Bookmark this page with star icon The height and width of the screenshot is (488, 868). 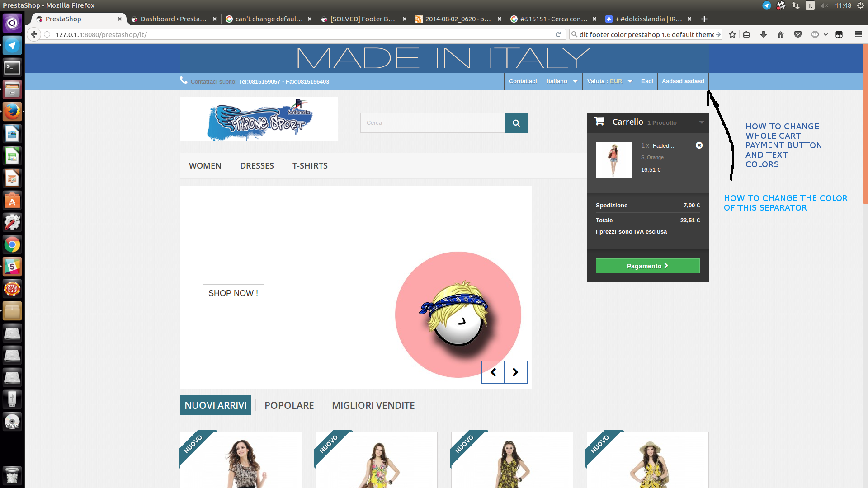[x=732, y=34]
